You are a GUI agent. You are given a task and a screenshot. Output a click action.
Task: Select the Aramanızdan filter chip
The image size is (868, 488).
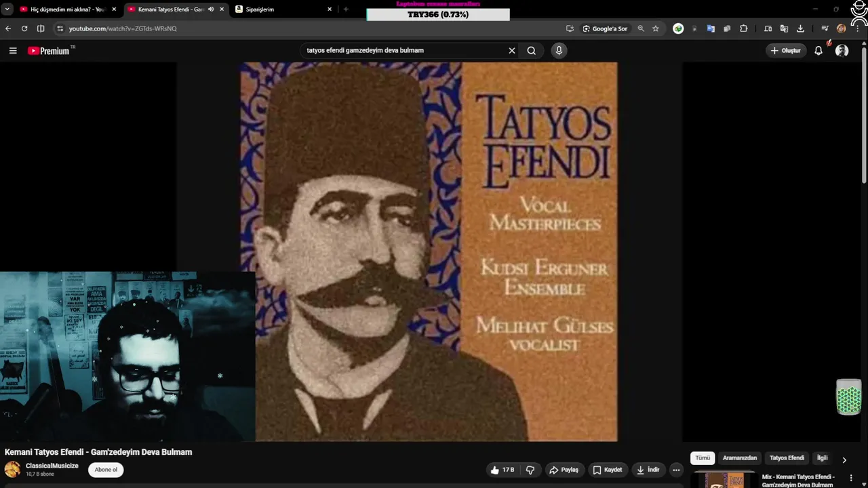click(739, 458)
